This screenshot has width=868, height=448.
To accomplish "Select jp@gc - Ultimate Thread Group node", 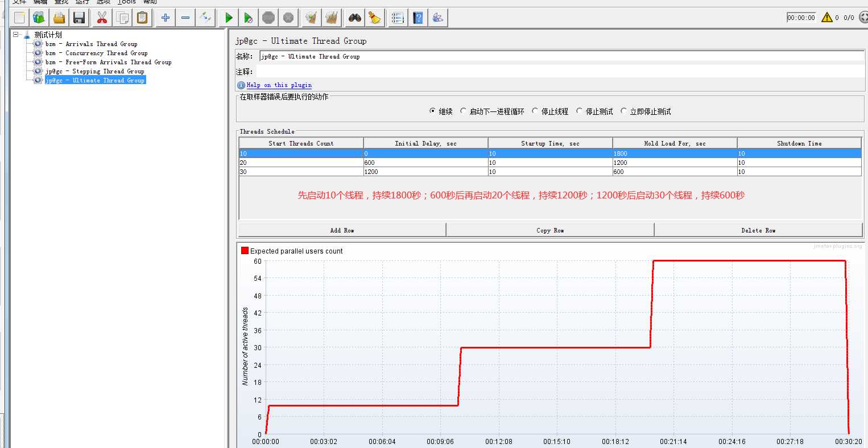I will (x=95, y=80).
